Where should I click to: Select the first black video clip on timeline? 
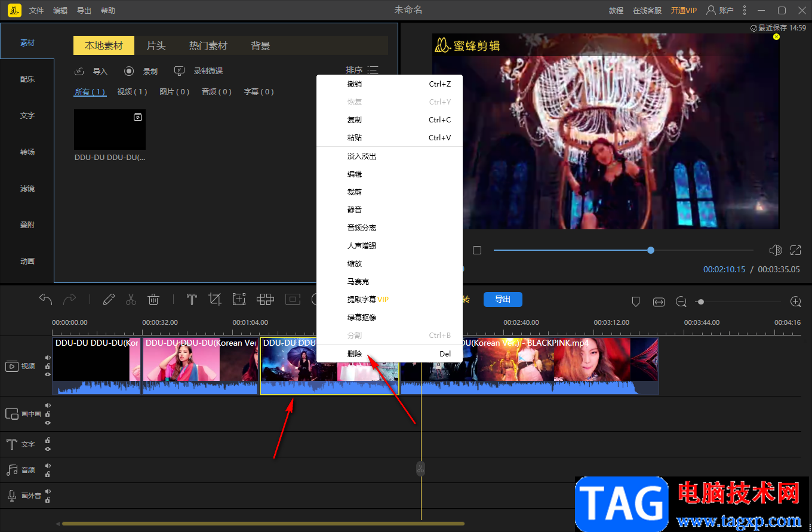[97, 367]
